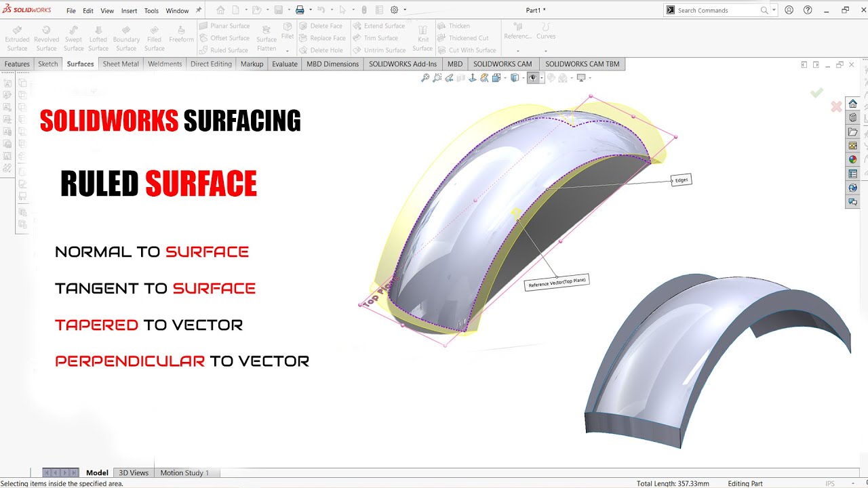Collapse the right panel with the arrow icon
Image resolution: width=868 pixels, height=488 pixels.
[x=816, y=64]
